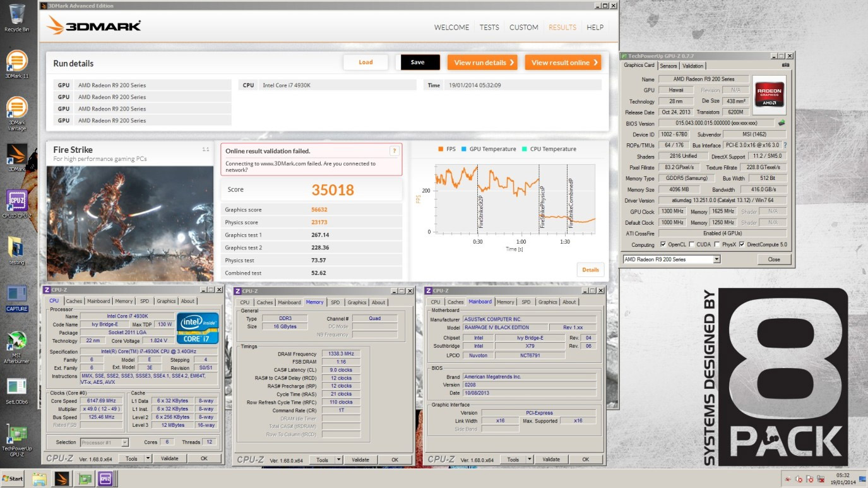
Task: Select the 3DMark desktop shortcut icon
Action: point(16,158)
